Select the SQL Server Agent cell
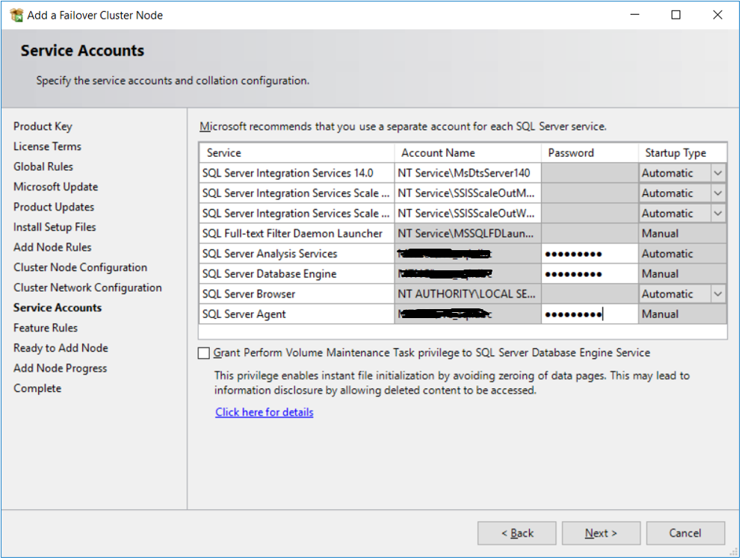This screenshot has height=560, width=742. [297, 314]
